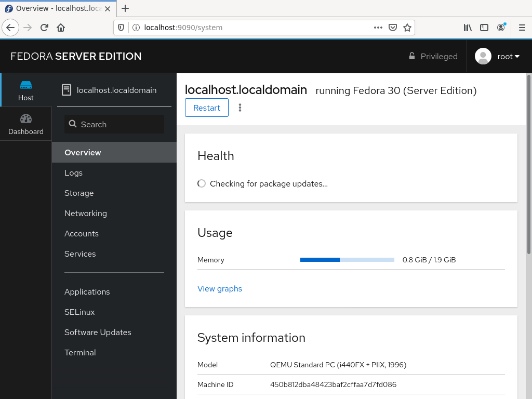Click the sidebar Search field
The height and width of the screenshot is (399, 532).
click(x=114, y=124)
